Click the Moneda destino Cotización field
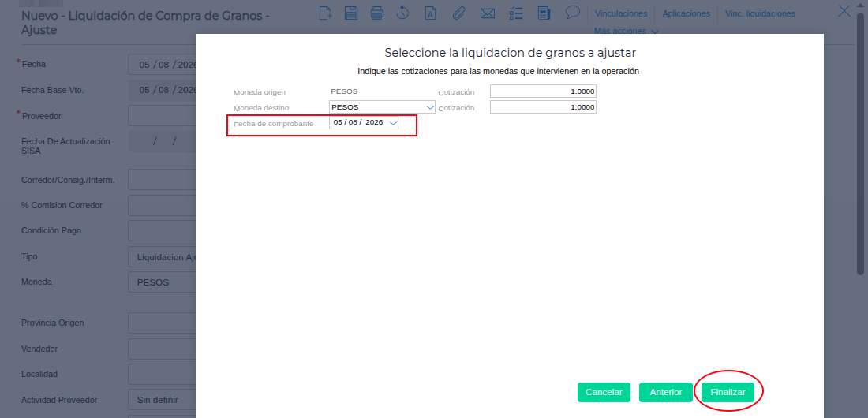This screenshot has height=418, width=868. [x=543, y=106]
